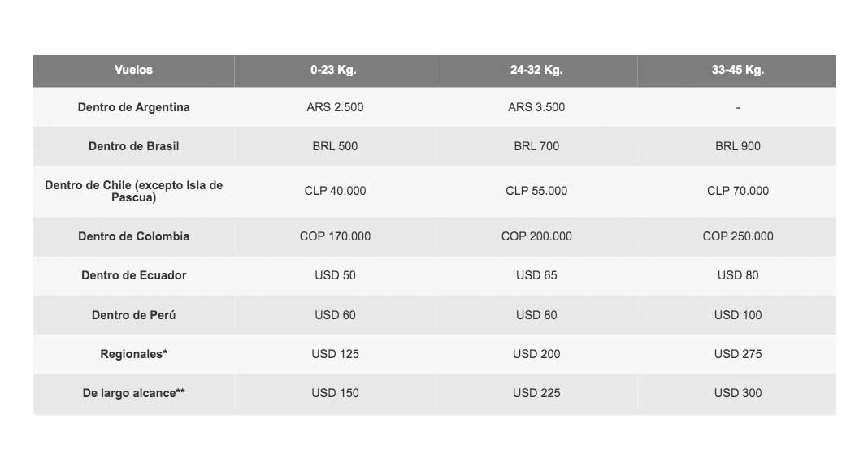Click the USD 65 price cell
The height and width of the screenshot is (471, 868).
[x=536, y=275]
